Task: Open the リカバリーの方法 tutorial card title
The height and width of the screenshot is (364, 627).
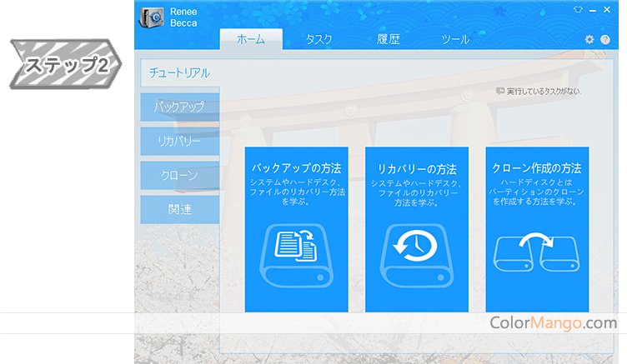Action: 417,169
